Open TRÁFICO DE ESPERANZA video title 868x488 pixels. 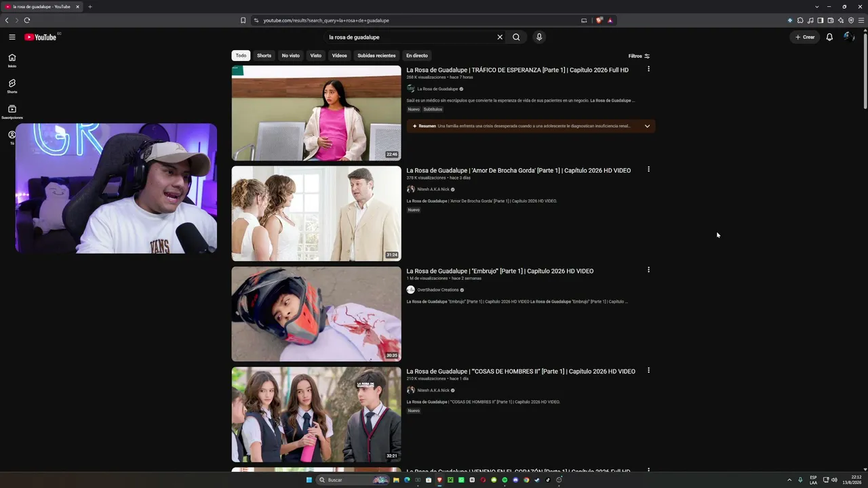[517, 70]
